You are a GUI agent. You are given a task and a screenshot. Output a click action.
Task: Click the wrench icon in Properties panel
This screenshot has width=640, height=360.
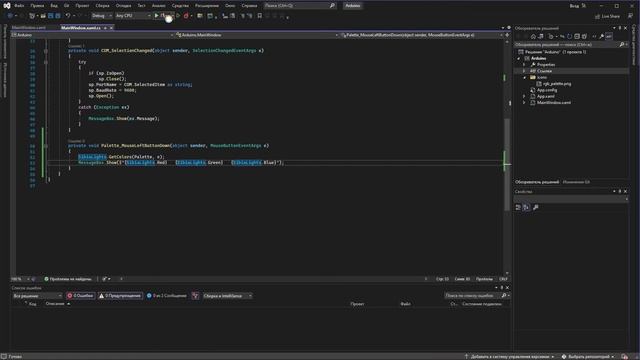tap(536, 207)
